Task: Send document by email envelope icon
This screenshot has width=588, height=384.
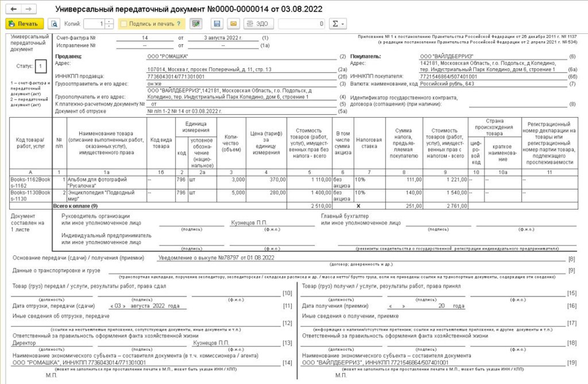Action: click(233, 24)
